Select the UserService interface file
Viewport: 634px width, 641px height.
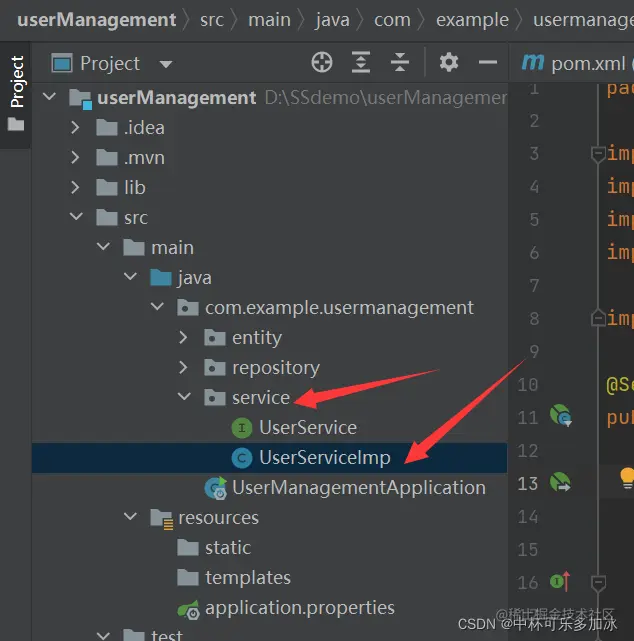pyautogui.click(x=270, y=428)
